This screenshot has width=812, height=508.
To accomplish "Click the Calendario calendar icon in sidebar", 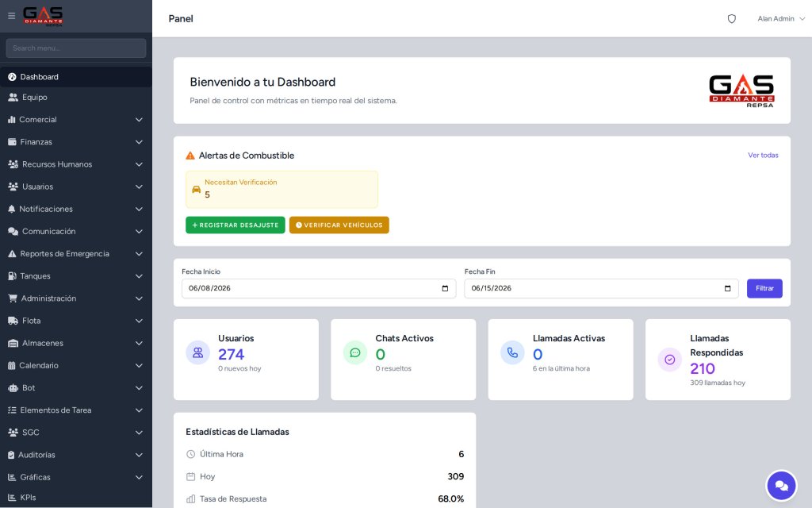I will (11, 365).
